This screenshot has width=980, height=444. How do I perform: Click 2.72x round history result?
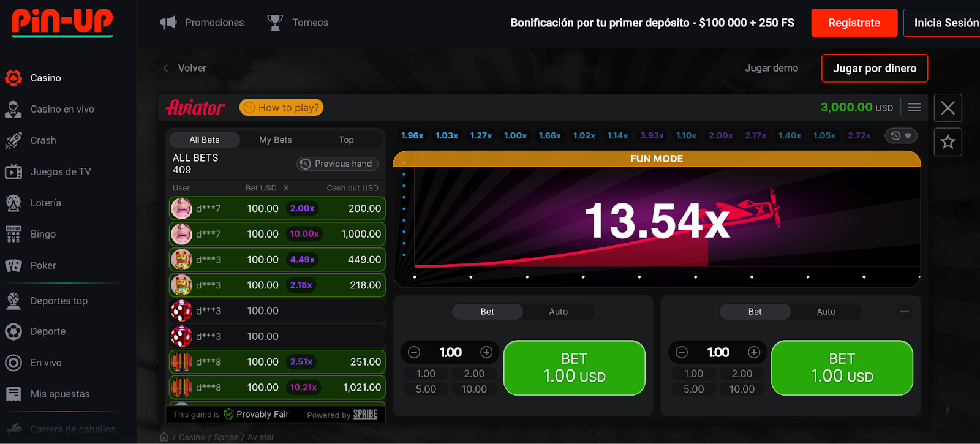(x=859, y=135)
